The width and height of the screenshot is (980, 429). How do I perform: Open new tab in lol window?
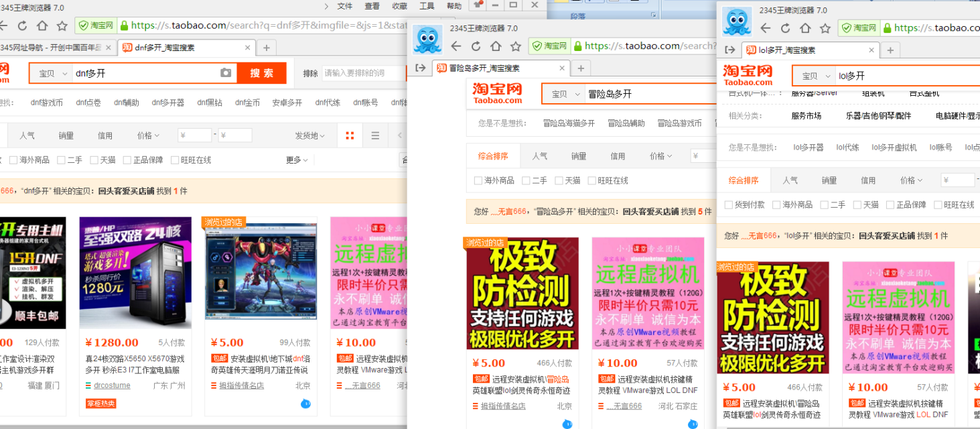(890, 50)
